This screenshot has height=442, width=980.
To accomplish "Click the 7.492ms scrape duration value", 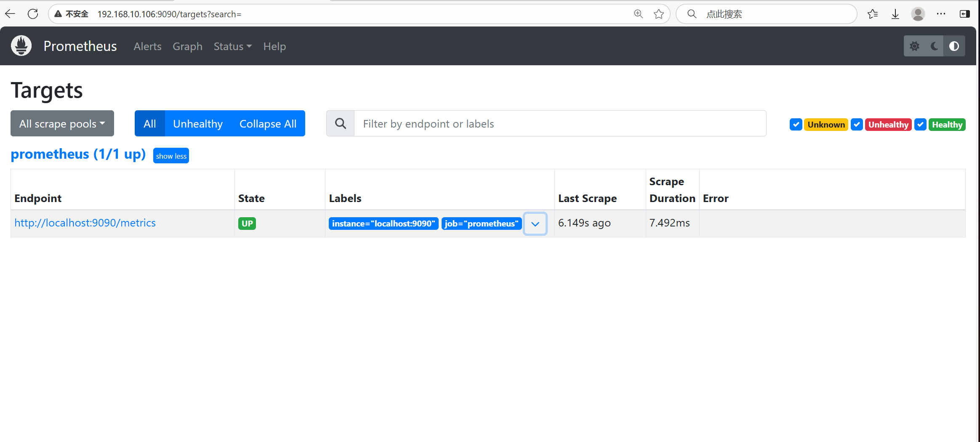I will tap(669, 223).
